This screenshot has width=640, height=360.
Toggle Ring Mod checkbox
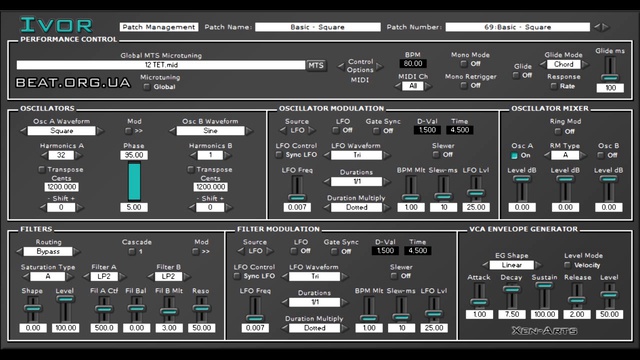[x=558, y=131]
